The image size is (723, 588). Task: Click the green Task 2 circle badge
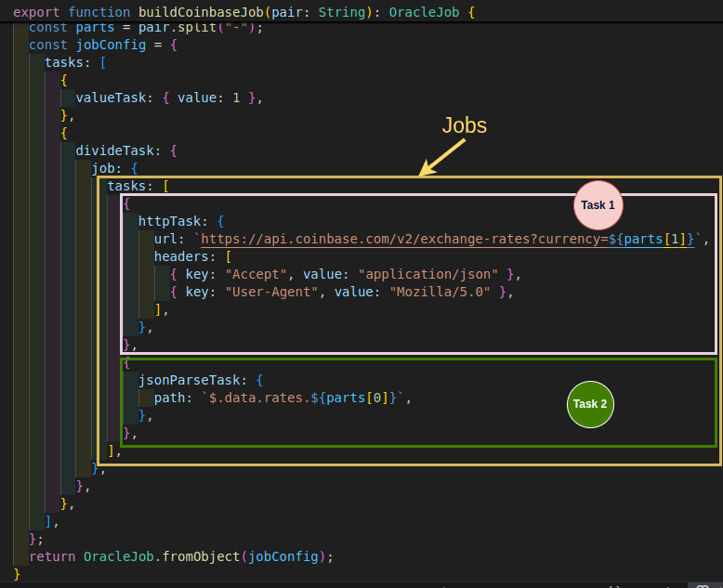(x=590, y=404)
